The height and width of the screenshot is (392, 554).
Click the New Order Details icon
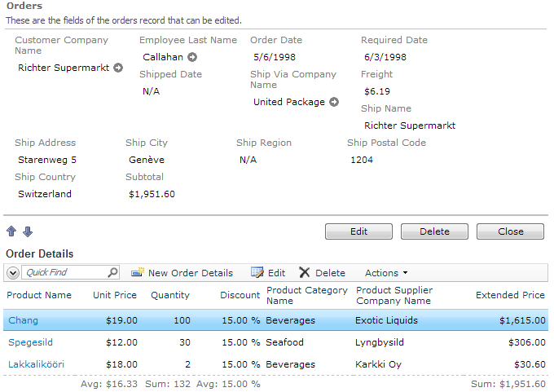tap(138, 273)
